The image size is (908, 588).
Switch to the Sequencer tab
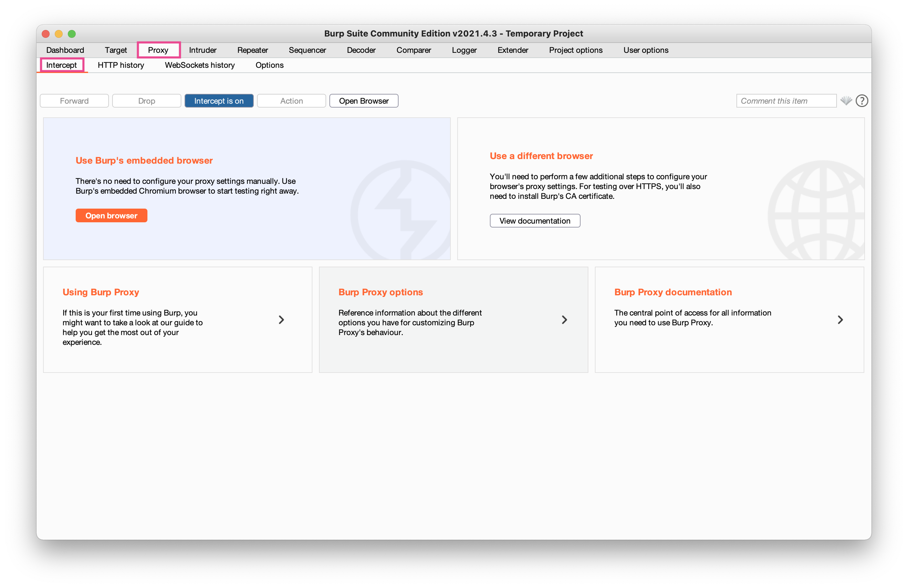tap(307, 50)
